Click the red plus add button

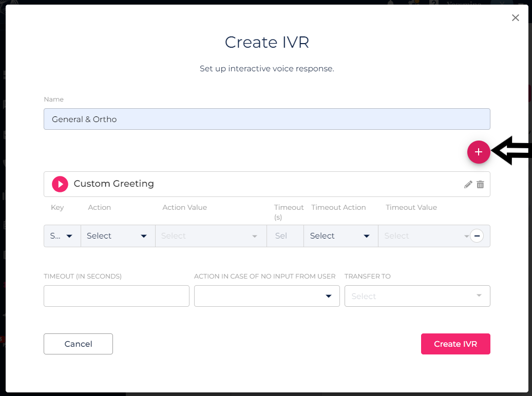click(x=478, y=152)
